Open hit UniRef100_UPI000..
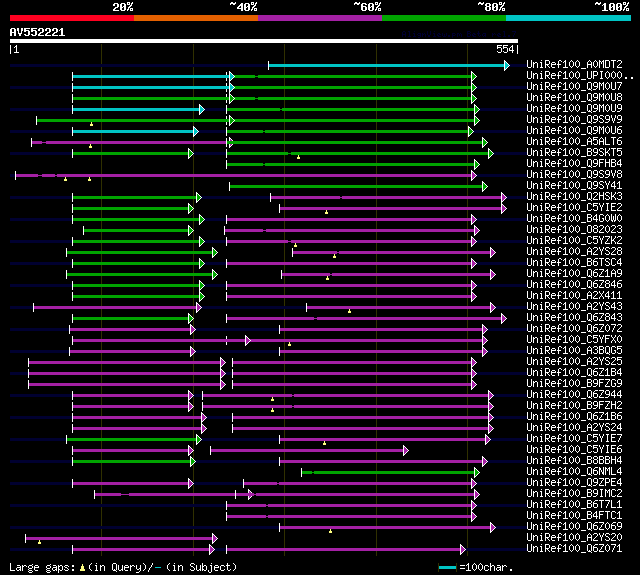 click(x=580, y=75)
